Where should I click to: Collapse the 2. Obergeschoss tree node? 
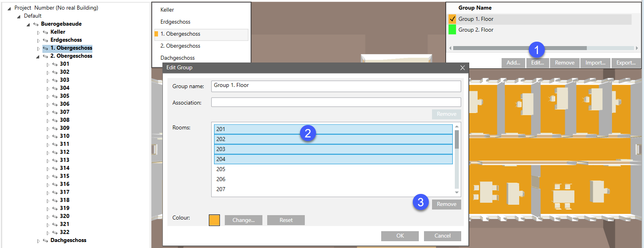[38, 56]
